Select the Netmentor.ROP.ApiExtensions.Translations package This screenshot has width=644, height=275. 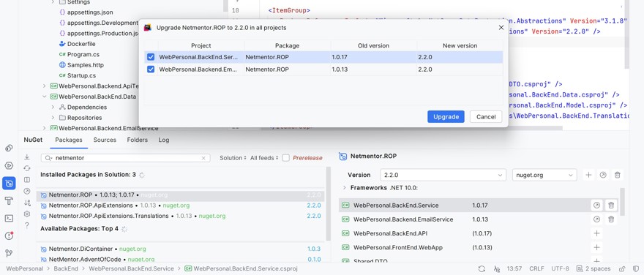click(x=180, y=216)
